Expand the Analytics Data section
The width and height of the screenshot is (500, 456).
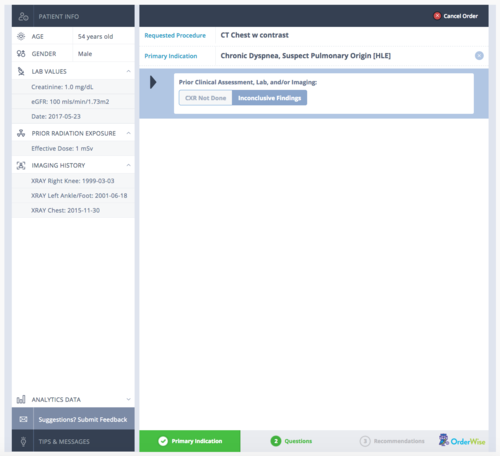[128, 399]
